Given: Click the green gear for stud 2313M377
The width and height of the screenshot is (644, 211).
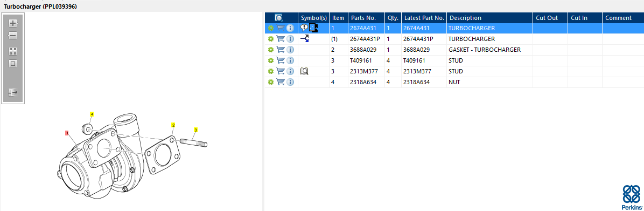Looking at the screenshot, I should [x=271, y=71].
